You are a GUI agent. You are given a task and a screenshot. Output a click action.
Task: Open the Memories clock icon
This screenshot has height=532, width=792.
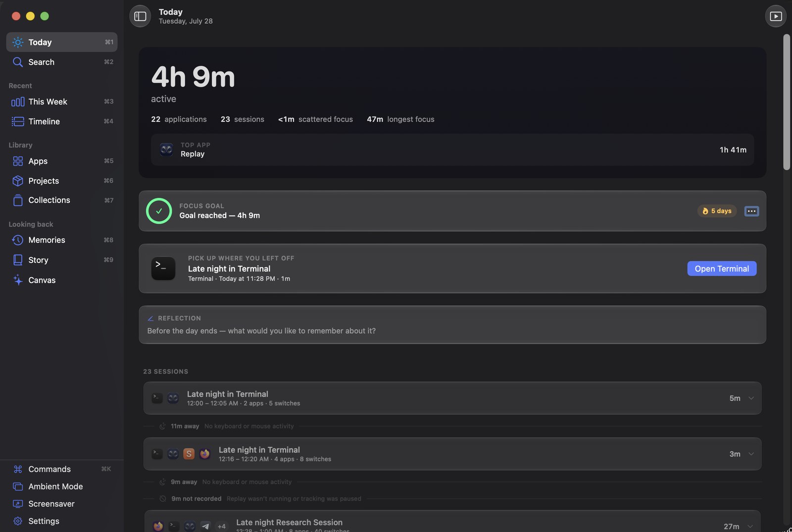pos(18,240)
